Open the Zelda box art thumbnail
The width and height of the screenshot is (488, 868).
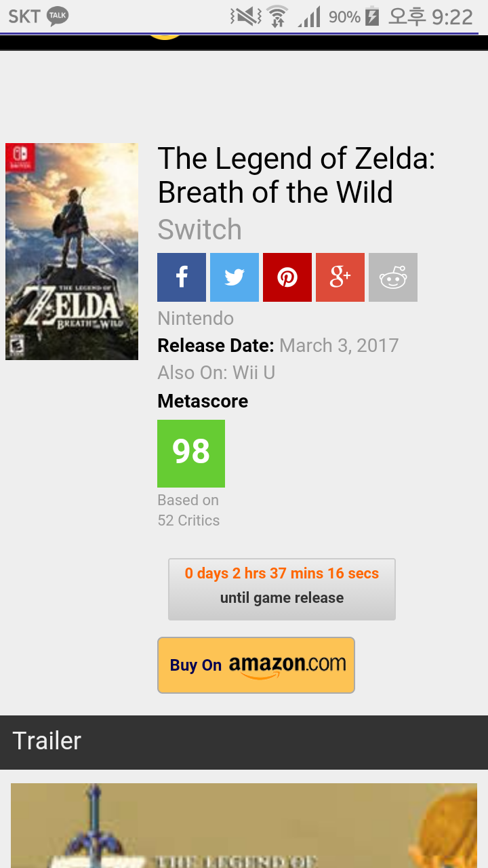pos(72,252)
